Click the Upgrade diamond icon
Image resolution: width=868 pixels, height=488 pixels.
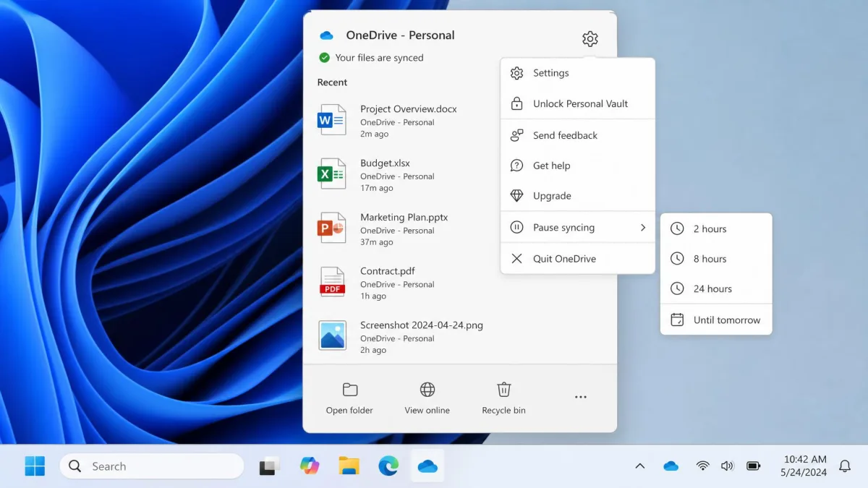coord(516,196)
